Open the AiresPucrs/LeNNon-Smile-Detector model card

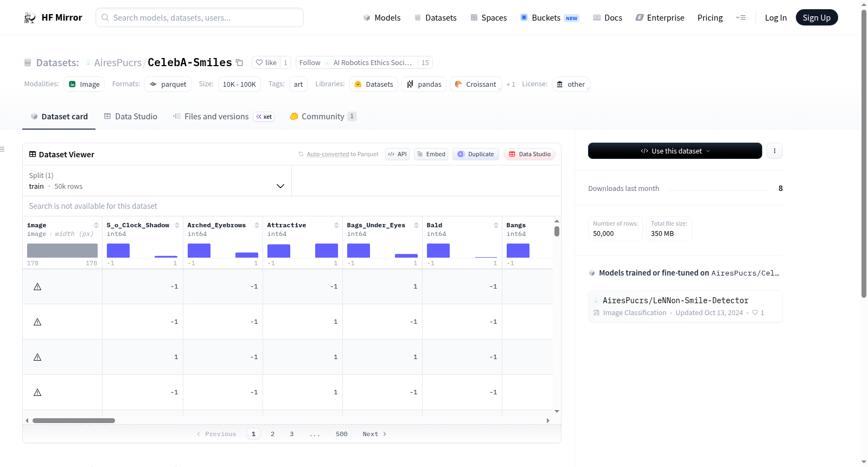coord(685,306)
